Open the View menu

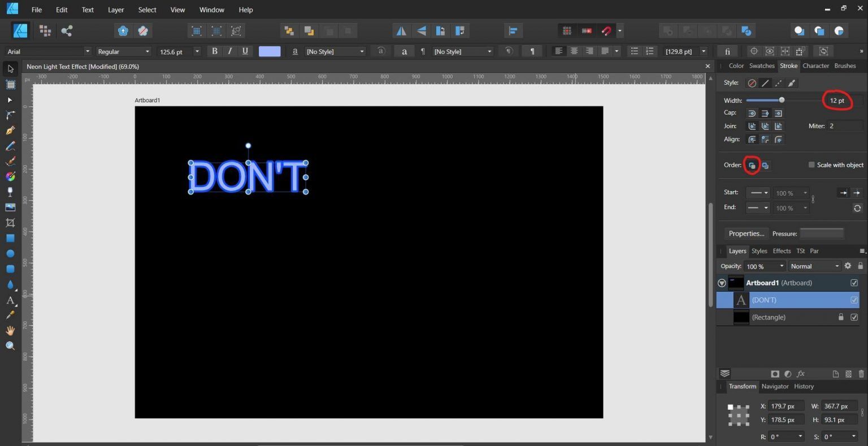click(x=177, y=10)
